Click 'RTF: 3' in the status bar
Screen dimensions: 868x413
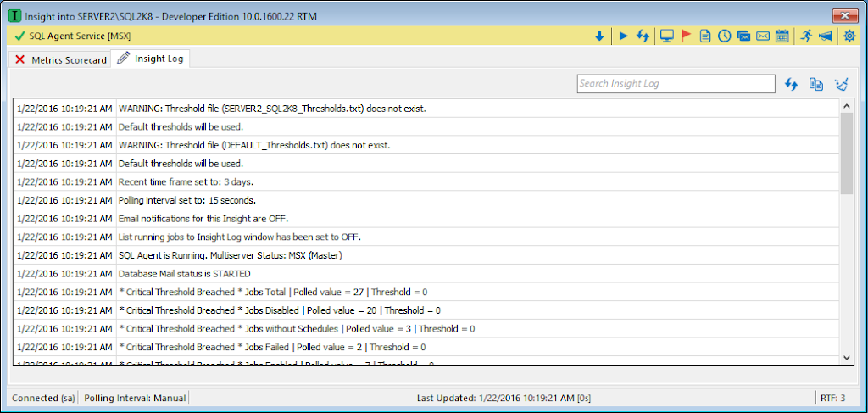tap(835, 398)
